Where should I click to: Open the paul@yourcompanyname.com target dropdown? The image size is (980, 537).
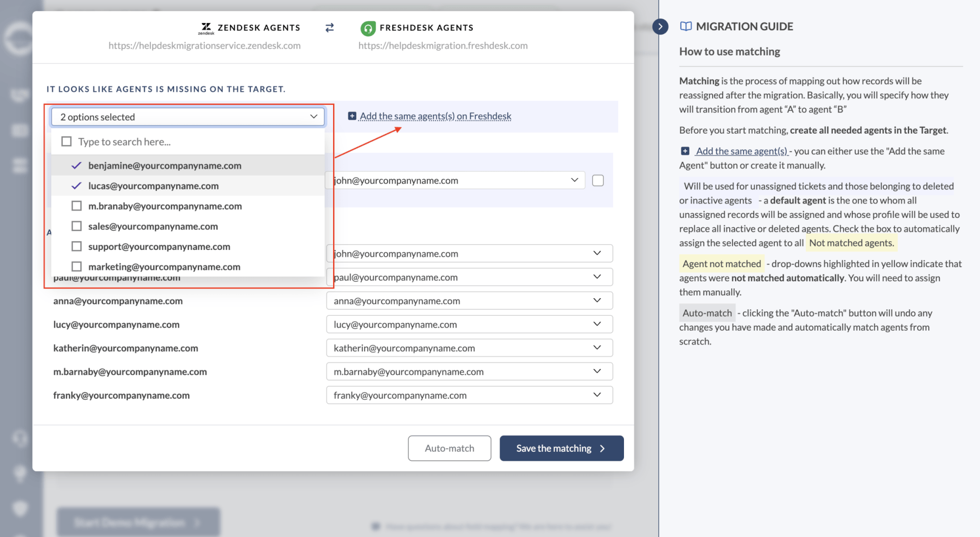tap(469, 277)
